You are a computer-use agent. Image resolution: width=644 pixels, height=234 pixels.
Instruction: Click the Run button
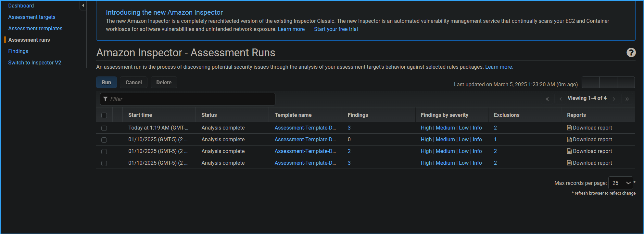106,82
